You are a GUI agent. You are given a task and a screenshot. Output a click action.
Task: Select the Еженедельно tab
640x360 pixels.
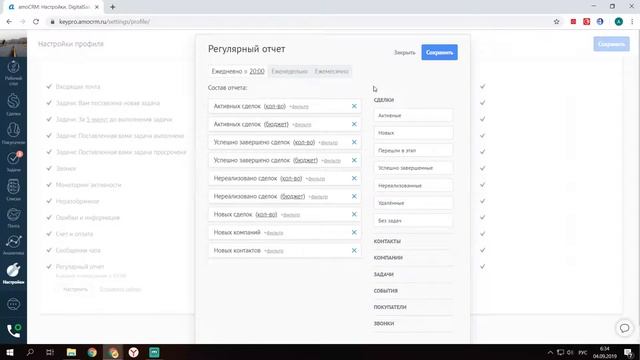289,71
